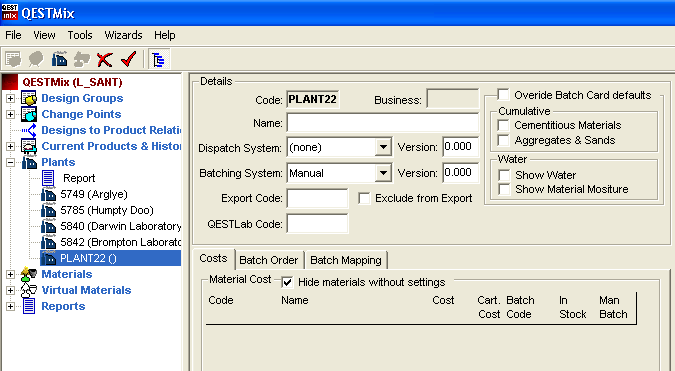Screen dimensions: 675x371
Task: Expand the Reports node
Action: coord(10,306)
